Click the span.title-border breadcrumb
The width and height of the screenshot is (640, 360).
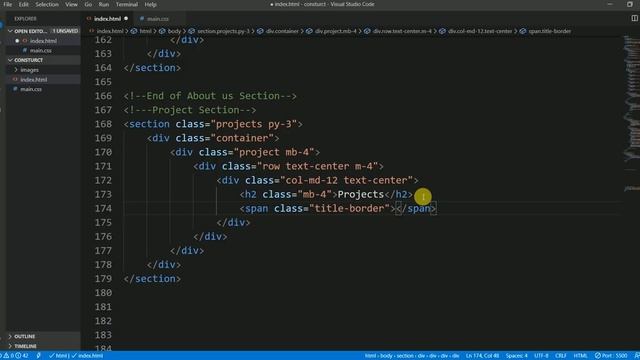549,31
